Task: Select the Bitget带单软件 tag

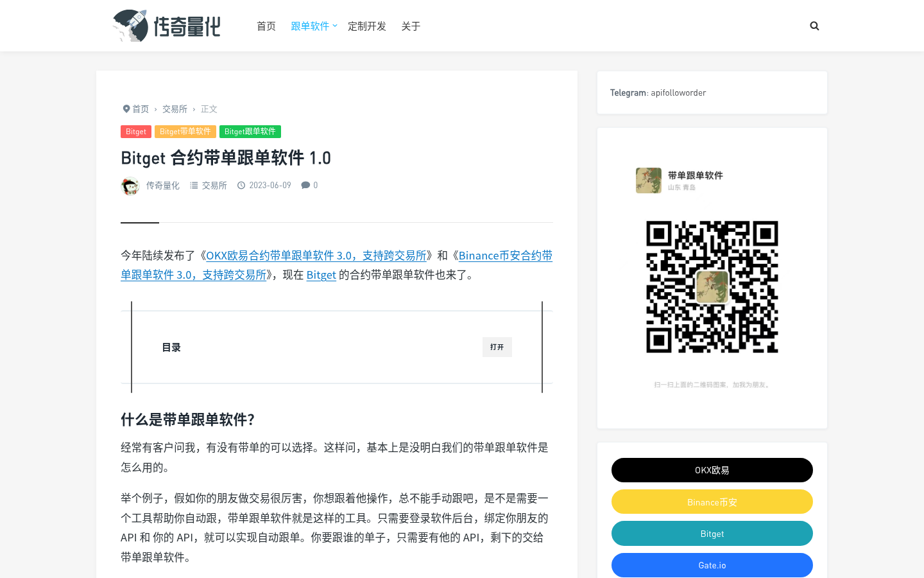Action: (x=185, y=132)
